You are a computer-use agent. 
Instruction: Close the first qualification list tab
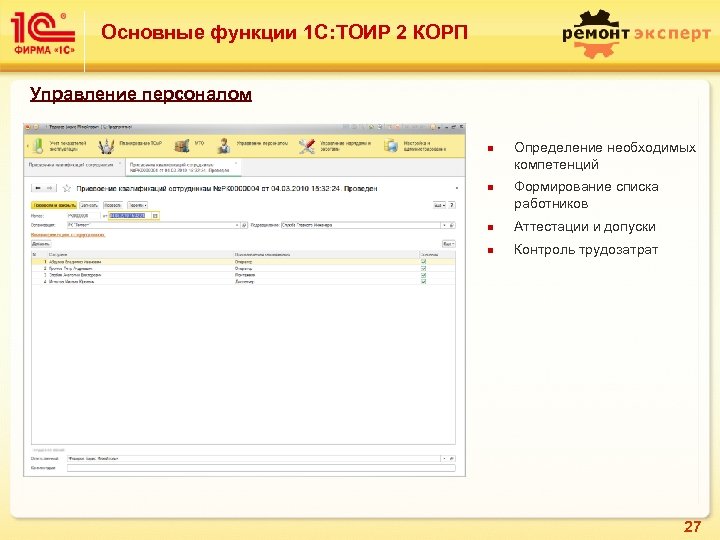[121, 163]
